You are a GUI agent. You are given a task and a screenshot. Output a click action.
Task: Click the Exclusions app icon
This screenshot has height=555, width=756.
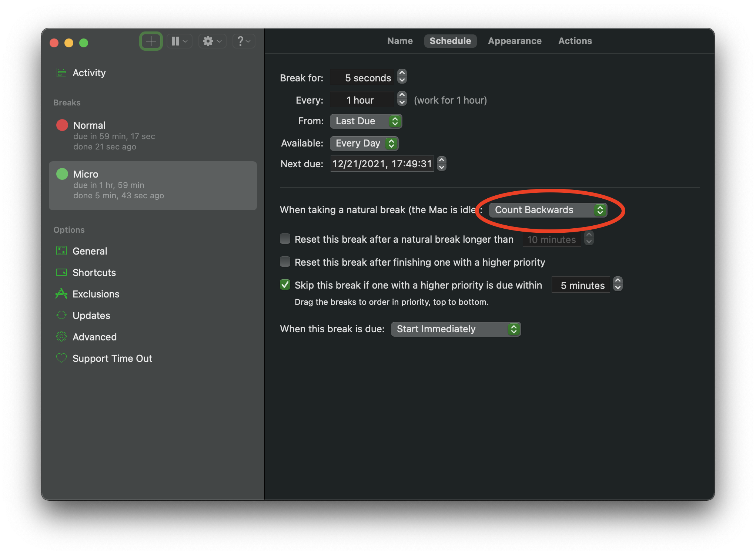[x=61, y=294]
